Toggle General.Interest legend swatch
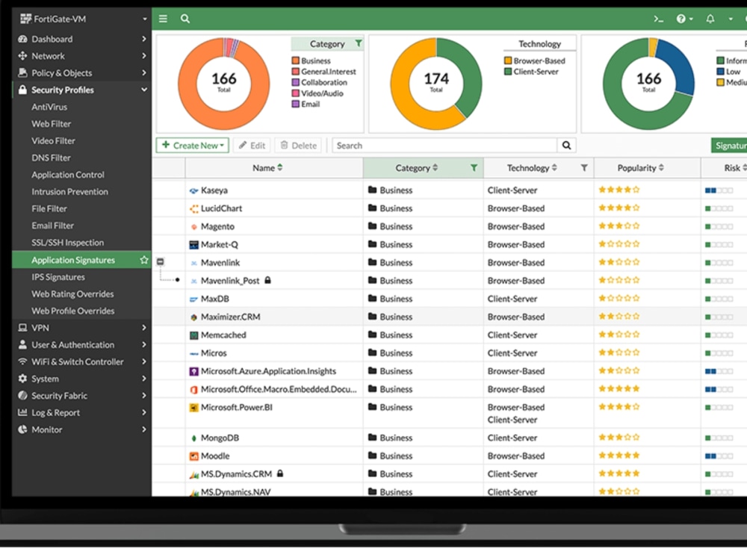This screenshot has height=560, width=747. (295, 72)
